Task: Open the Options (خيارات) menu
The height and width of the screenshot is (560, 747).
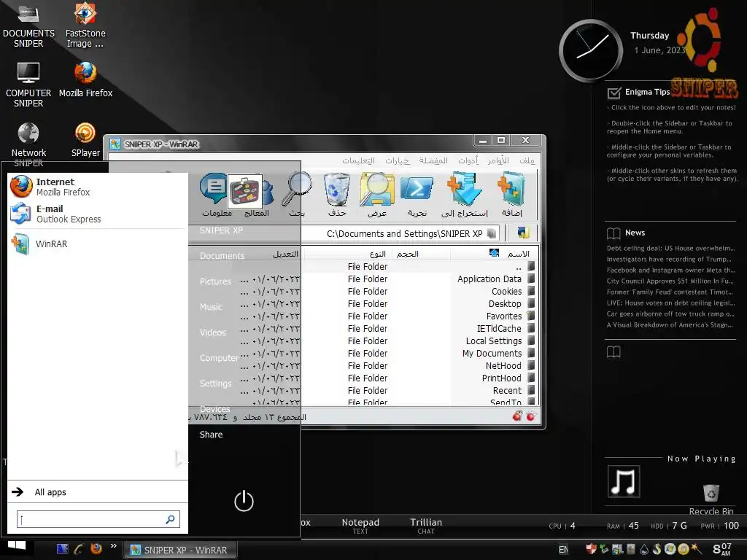Action: tap(398, 160)
